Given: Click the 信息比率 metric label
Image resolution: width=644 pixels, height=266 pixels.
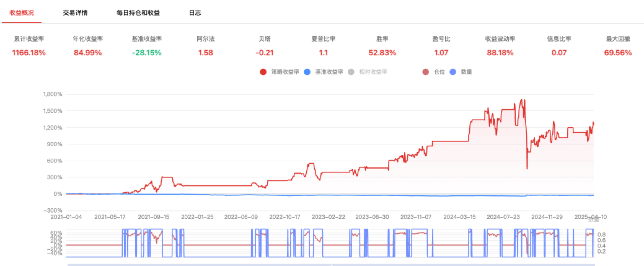Looking at the screenshot, I should (x=559, y=39).
